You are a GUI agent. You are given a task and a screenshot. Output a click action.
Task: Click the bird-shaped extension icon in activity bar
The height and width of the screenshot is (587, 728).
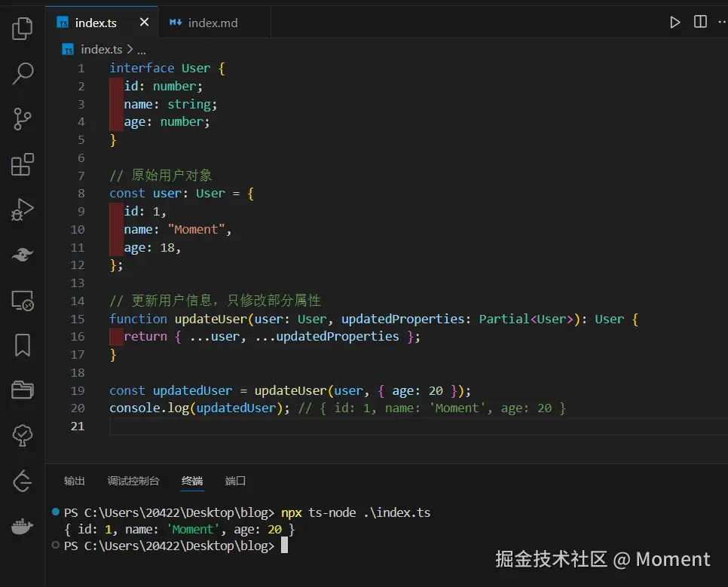click(x=23, y=255)
